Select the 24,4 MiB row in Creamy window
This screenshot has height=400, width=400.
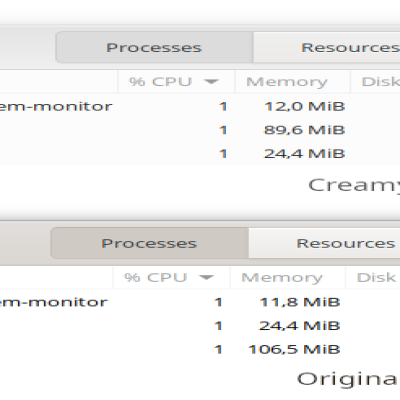coord(200,153)
